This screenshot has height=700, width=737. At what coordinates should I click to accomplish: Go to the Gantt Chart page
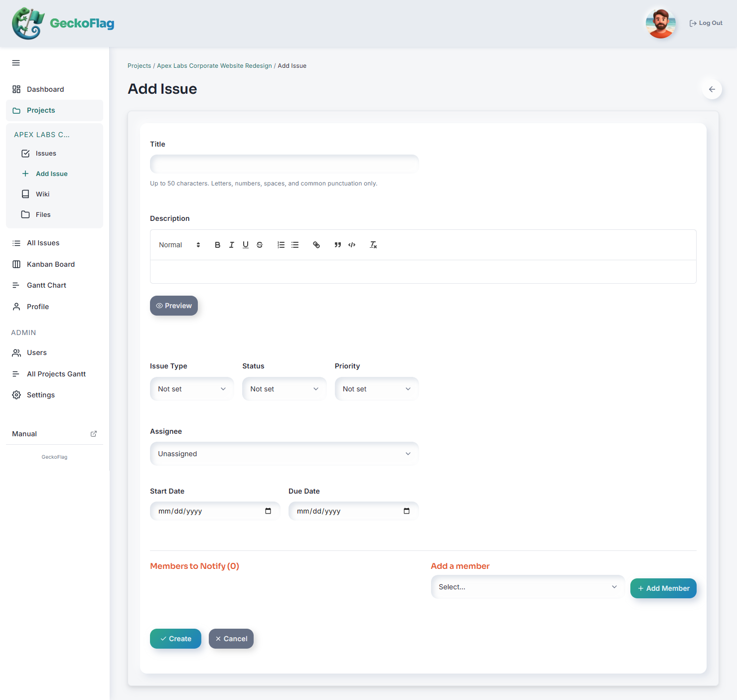pyautogui.click(x=54, y=285)
